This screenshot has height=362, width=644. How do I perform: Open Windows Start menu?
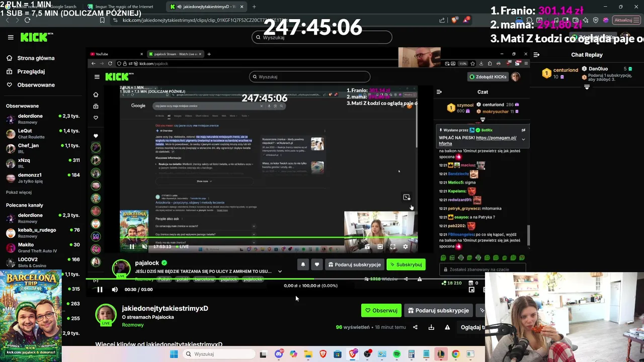pos(174,354)
